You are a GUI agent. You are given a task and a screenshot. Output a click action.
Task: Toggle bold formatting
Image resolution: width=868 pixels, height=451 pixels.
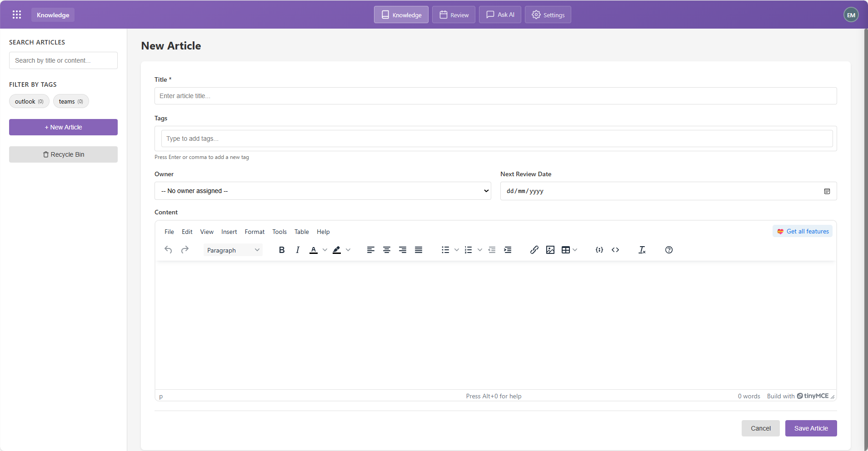(282, 250)
